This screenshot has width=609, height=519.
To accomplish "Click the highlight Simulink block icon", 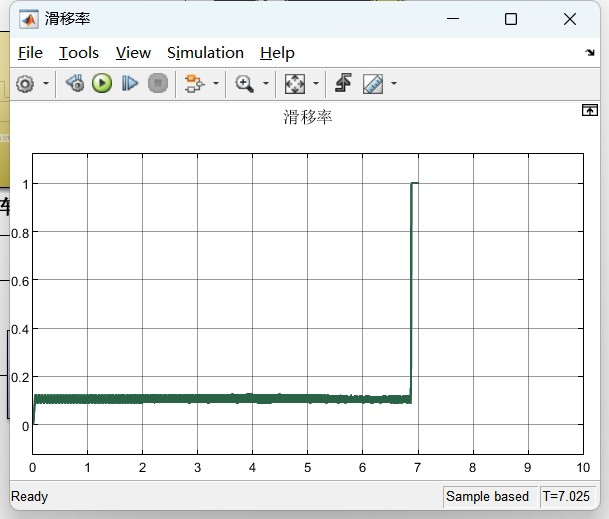I will (194, 84).
